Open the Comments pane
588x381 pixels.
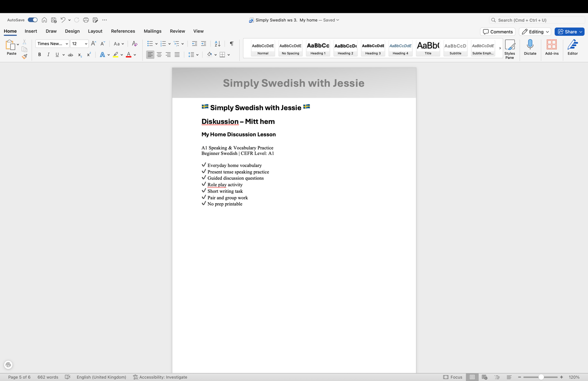click(x=498, y=32)
